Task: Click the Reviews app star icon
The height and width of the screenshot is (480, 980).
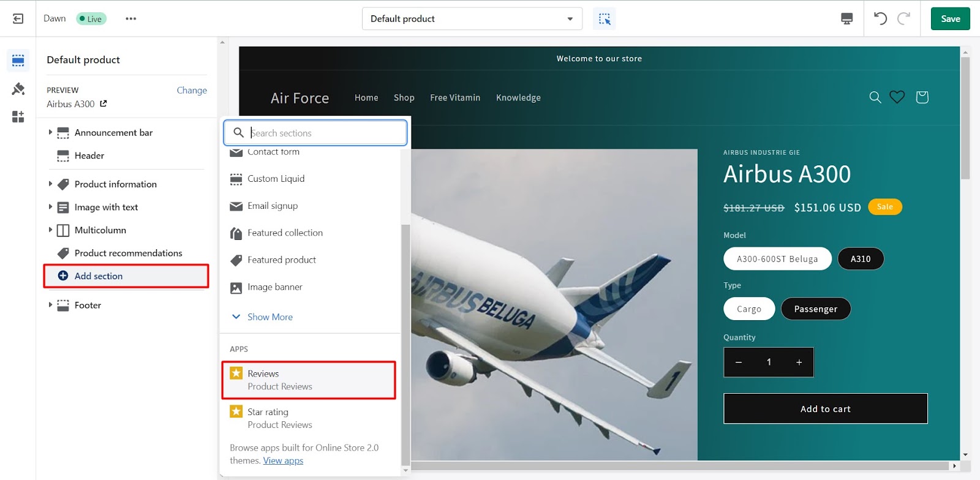Action: (x=236, y=373)
